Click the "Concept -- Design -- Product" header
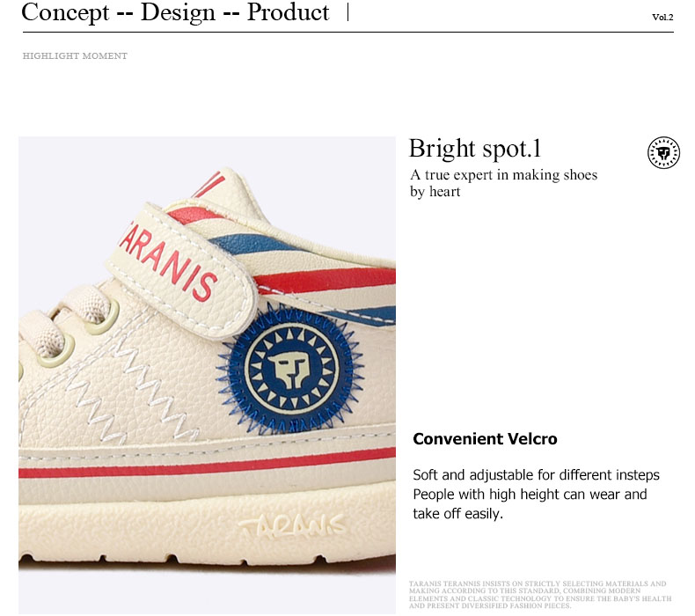Viewport: 695px width, 616px height. point(175,13)
